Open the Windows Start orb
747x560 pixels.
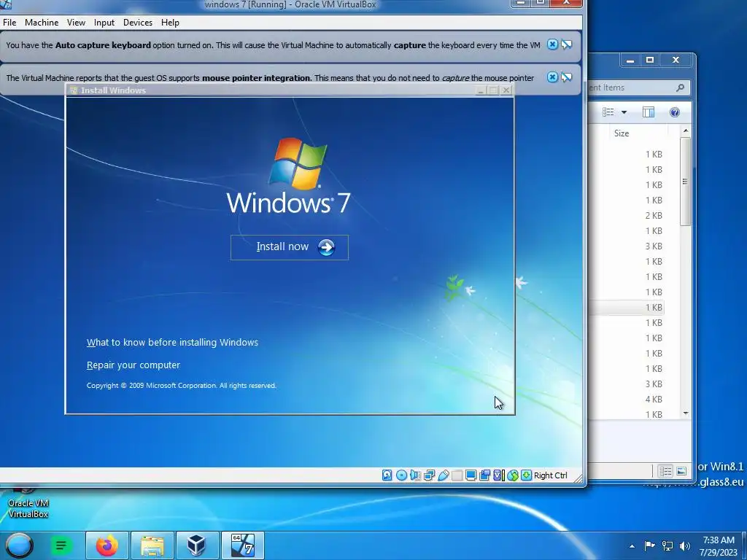tap(19, 545)
